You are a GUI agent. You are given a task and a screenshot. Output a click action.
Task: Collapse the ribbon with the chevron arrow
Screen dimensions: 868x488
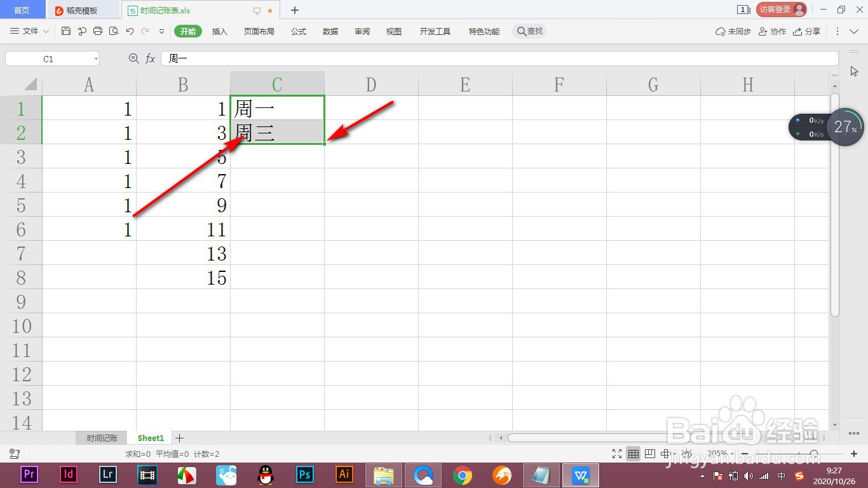[x=854, y=31]
